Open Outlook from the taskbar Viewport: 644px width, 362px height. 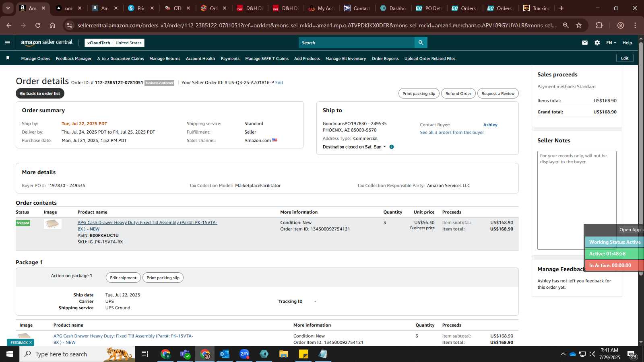[x=225, y=354]
